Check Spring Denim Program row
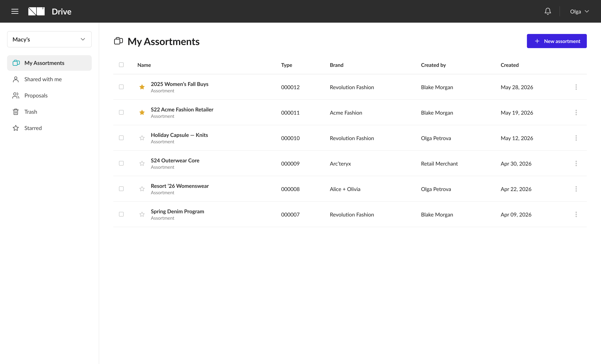 point(121,214)
